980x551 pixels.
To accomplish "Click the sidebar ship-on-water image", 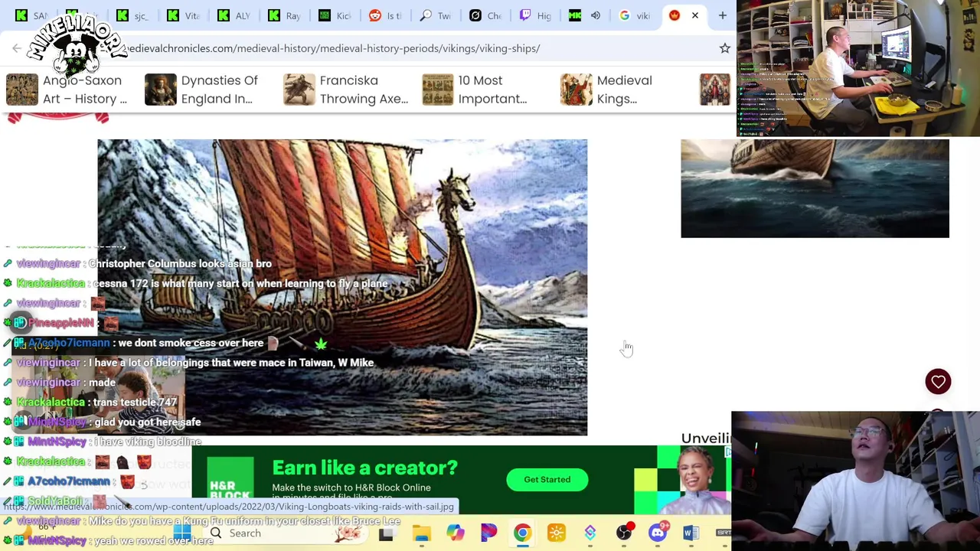I will coord(815,188).
